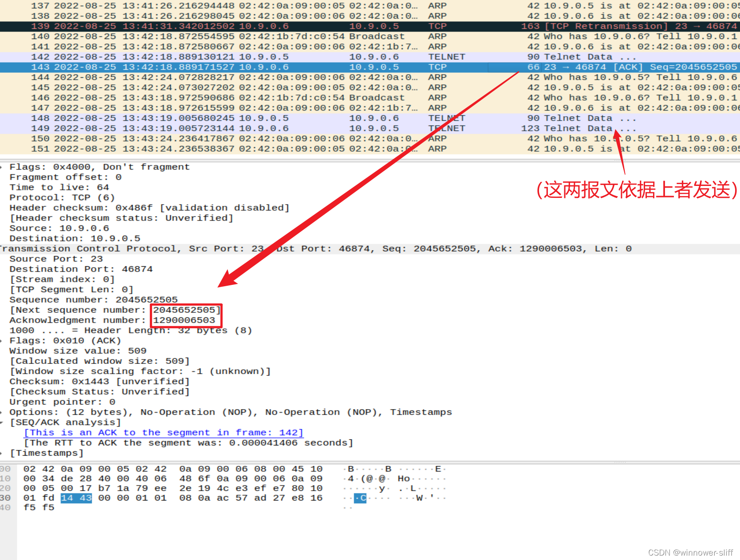740x560 pixels.
Task: Select the Destination: 10.9.0.5 field
Action: (x=71, y=238)
